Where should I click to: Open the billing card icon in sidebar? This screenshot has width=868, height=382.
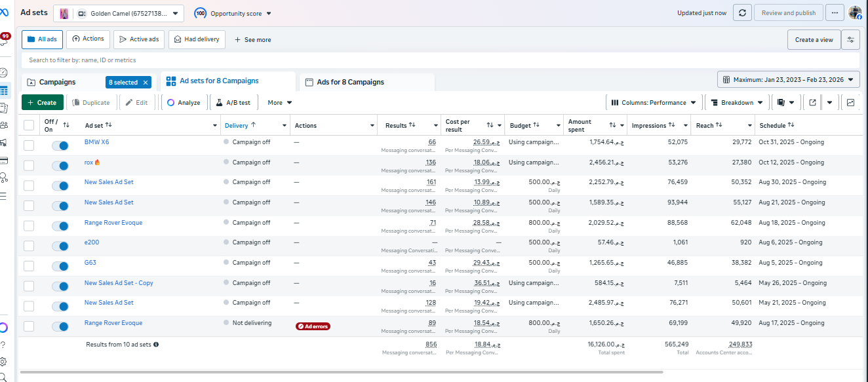4,160
